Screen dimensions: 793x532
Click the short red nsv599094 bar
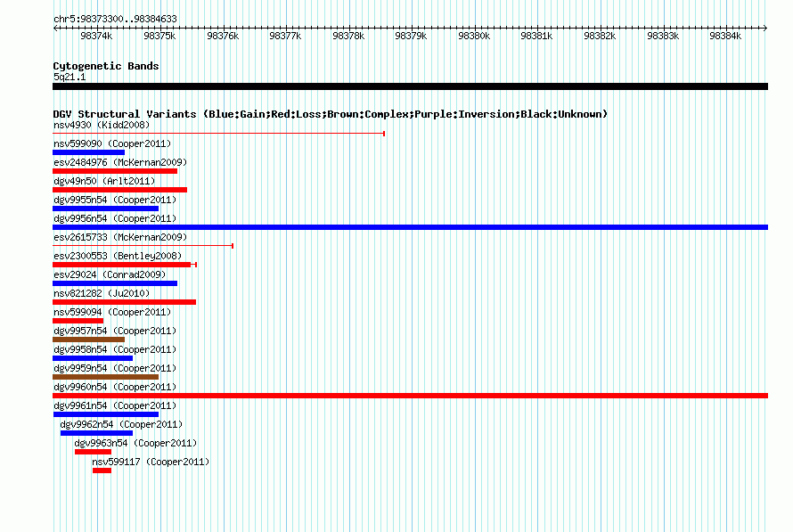click(x=78, y=321)
